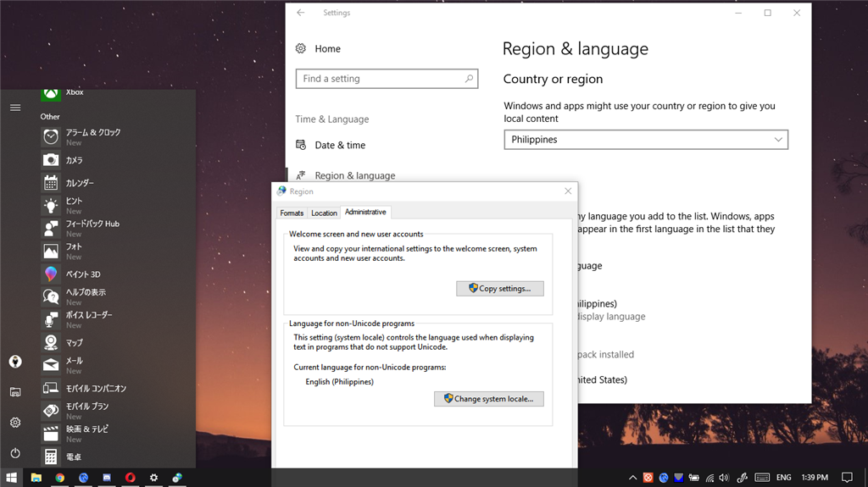Screen dimensions: 868x487
Task: Click the 1:39 PM clock
Action: click(x=815, y=477)
